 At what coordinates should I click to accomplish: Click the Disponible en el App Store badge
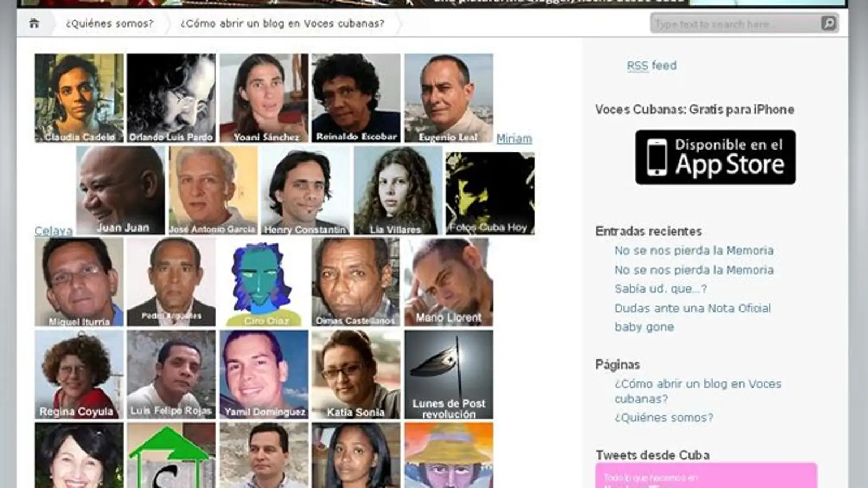point(716,157)
